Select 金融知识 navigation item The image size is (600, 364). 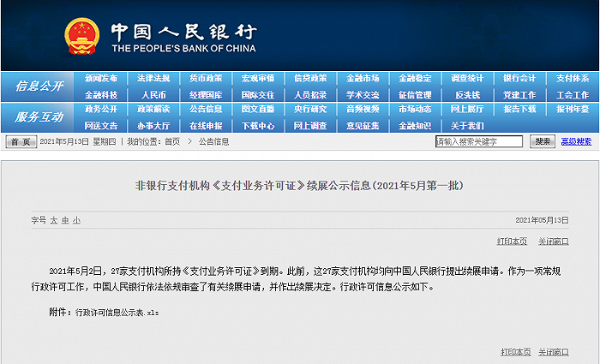(415, 126)
